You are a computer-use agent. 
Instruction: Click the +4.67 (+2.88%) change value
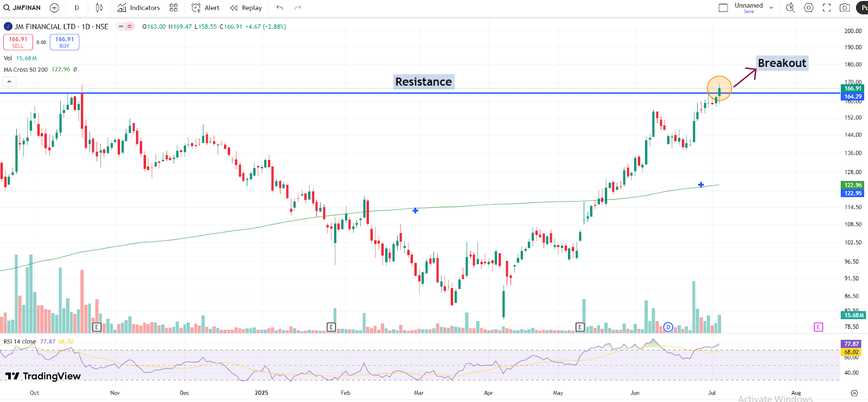(266, 27)
